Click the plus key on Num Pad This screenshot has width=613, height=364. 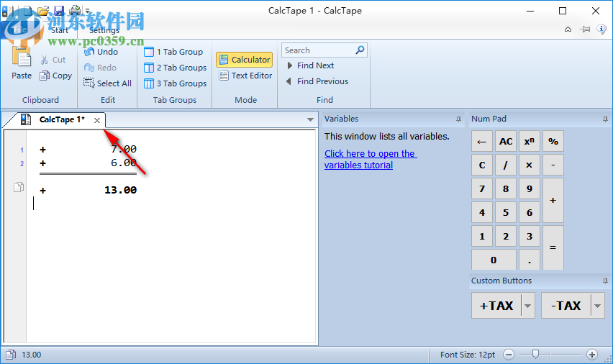click(553, 201)
